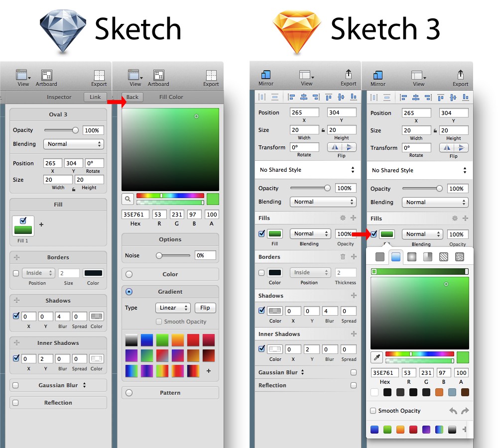498x448 pixels.
Task: Open Linear gradient type dropdown
Action: click(x=173, y=308)
